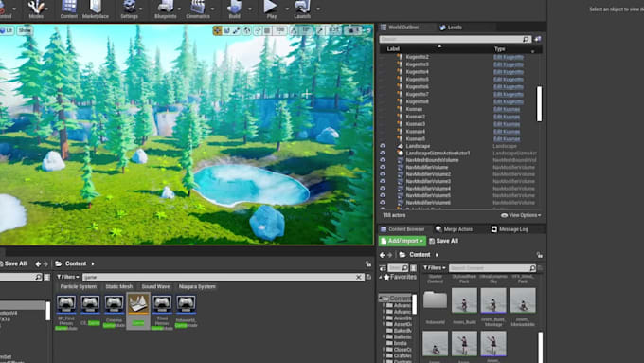Click the World Outliner vertical scrollbar
This screenshot has width=644, height=363.
tap(539, 104)
